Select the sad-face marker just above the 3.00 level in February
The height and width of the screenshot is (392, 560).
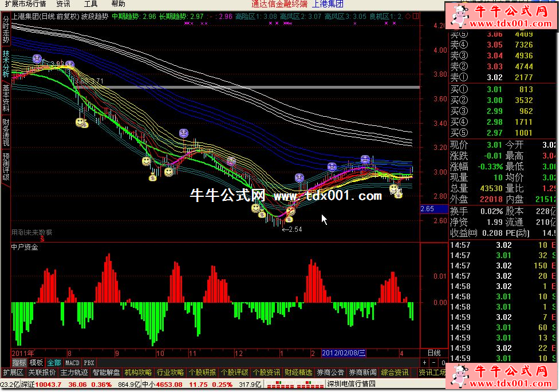click(x=332, y=166)
